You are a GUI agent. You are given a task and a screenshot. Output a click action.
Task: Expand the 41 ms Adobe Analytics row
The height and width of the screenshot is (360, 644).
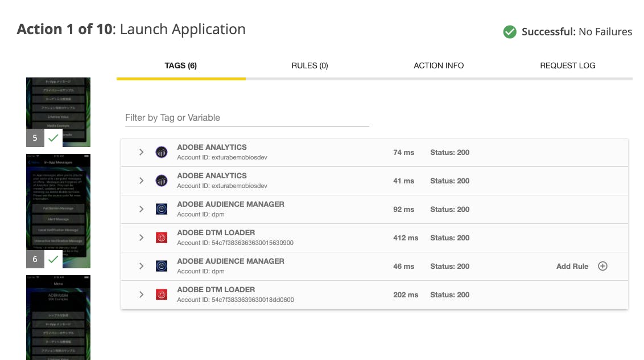coord(141,181)
